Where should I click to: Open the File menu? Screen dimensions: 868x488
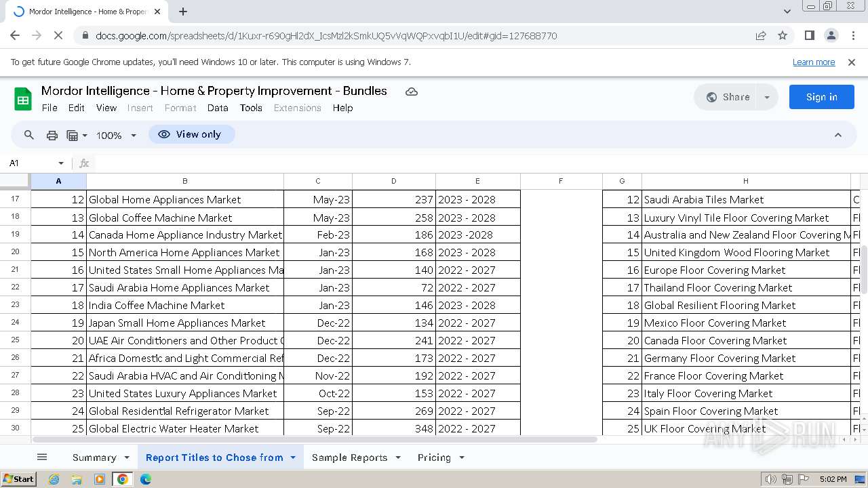(50, 108)
